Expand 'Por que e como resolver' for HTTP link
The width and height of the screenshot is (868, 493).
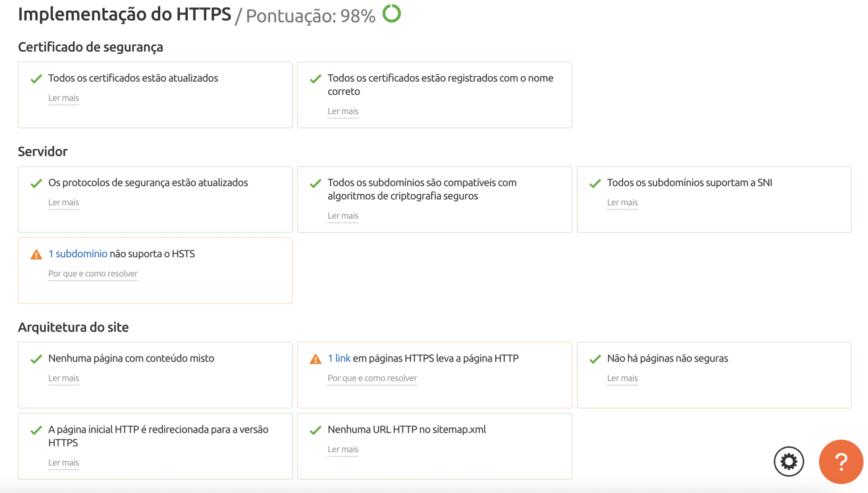pos(372,378)
